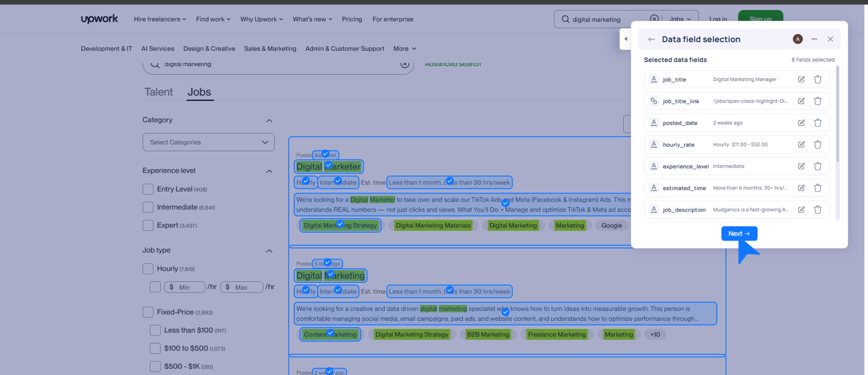This screenshot has height=375, width=868.
Task: Click the Next button in the panel
Action: pyautogui.click(x=739, y=234)
